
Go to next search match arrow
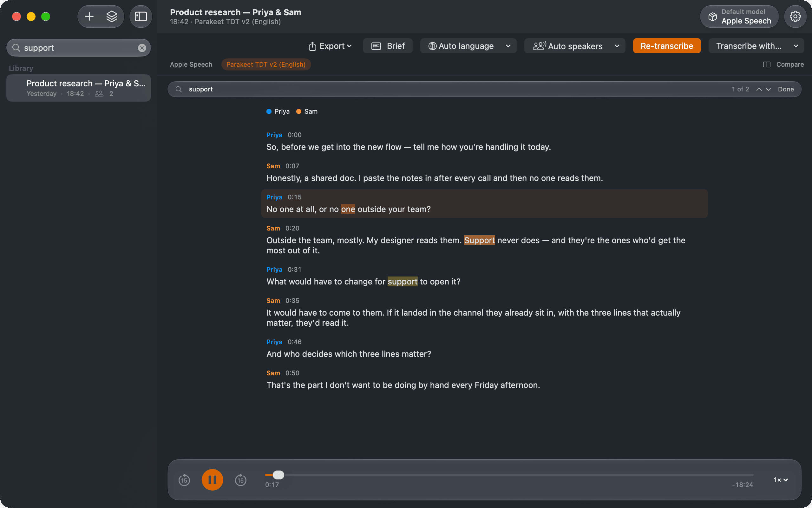click(x=768, y=89)
